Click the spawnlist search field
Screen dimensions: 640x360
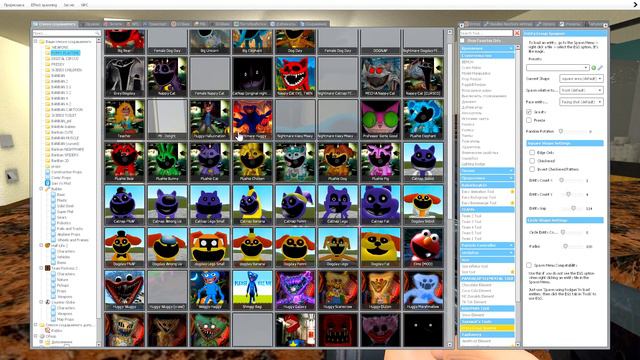(x=66, y=33)
